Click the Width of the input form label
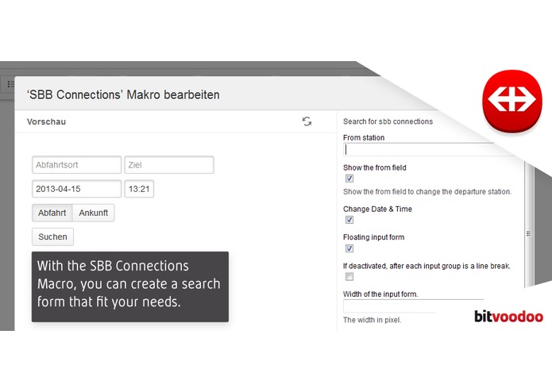552x392 pixels. [x=380, y=294]
